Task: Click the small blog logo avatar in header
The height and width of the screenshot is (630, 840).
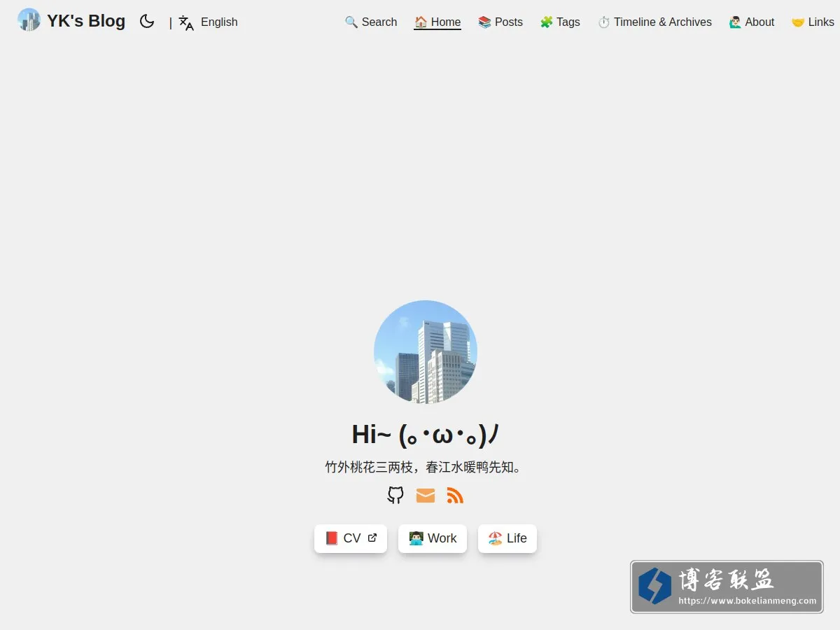Action: point(29,20)
